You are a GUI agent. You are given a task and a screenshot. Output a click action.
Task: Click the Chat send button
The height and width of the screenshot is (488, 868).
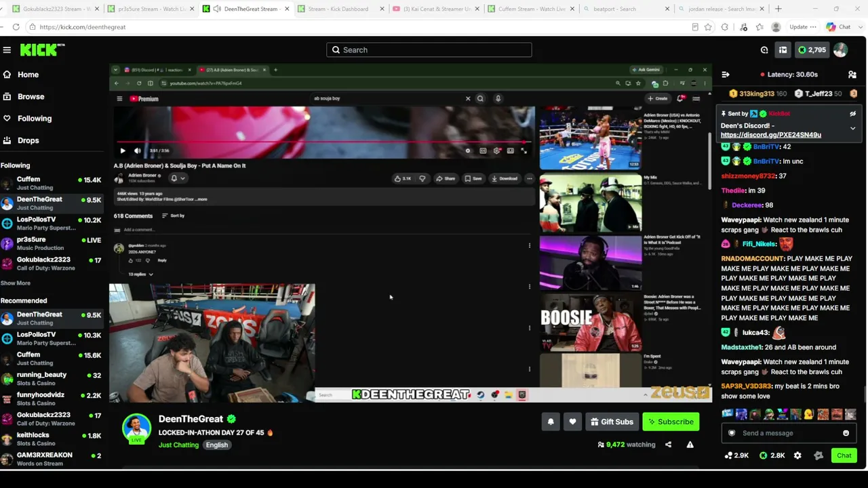coord(844,455)
